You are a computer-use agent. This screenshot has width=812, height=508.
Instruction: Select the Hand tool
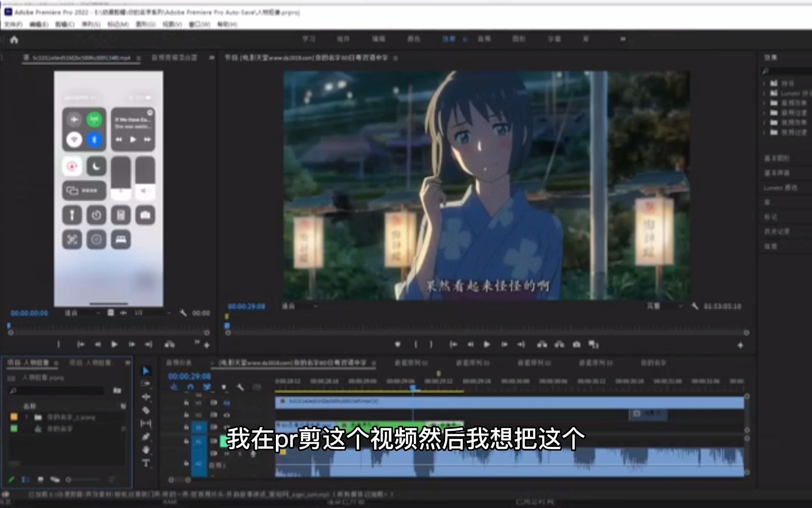click(146, 450)
